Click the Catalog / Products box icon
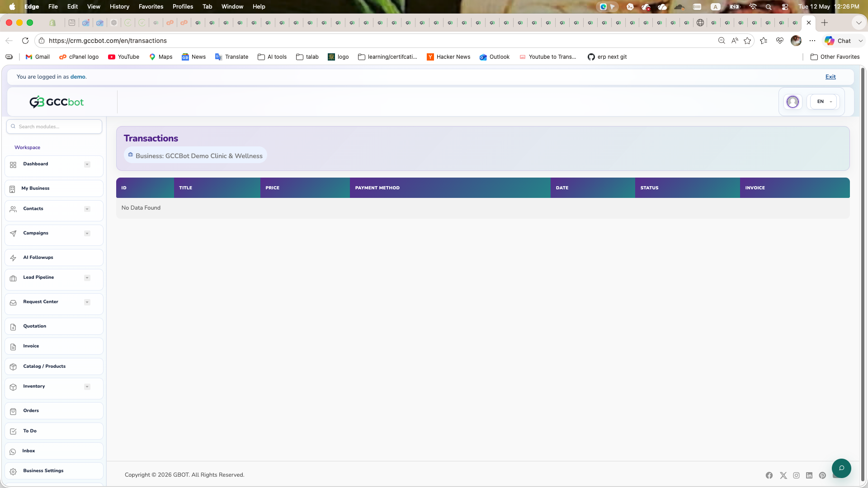 pyautogui.click(x=13, y=367)
